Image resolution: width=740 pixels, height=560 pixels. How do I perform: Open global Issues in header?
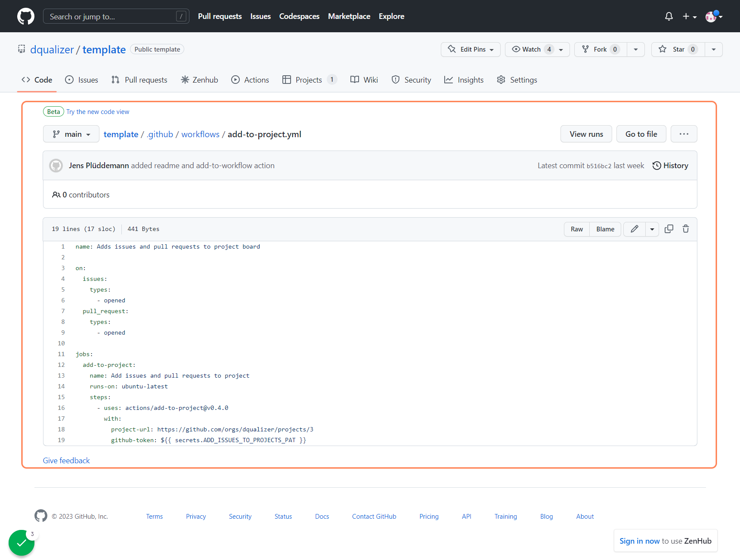[260, 16]
